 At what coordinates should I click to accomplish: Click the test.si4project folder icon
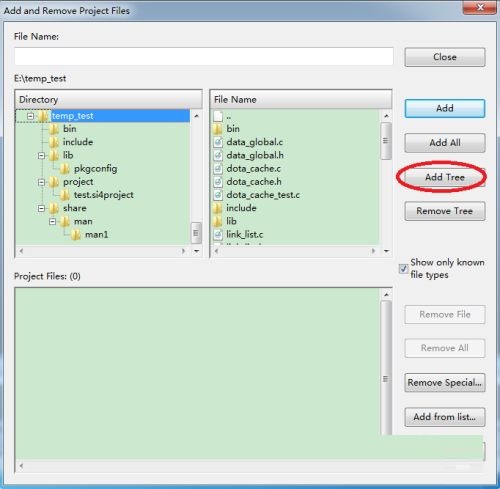(65, 195)
